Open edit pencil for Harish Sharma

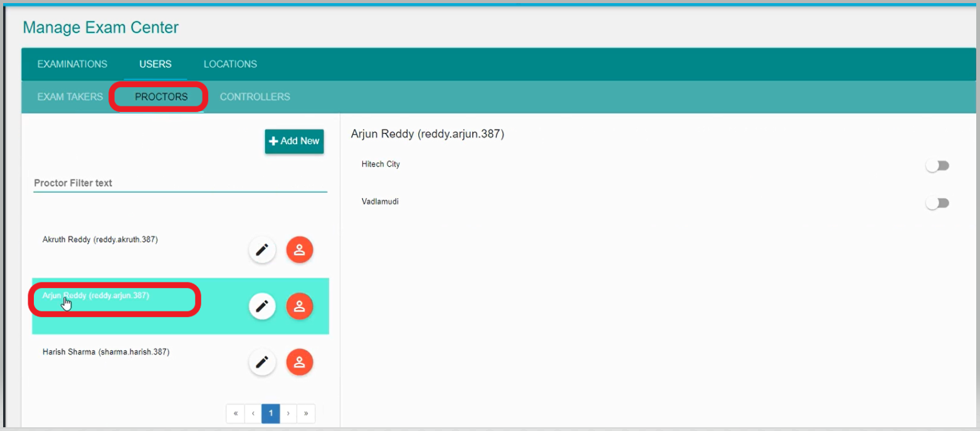pyautogui.click(x=262, y=362)
